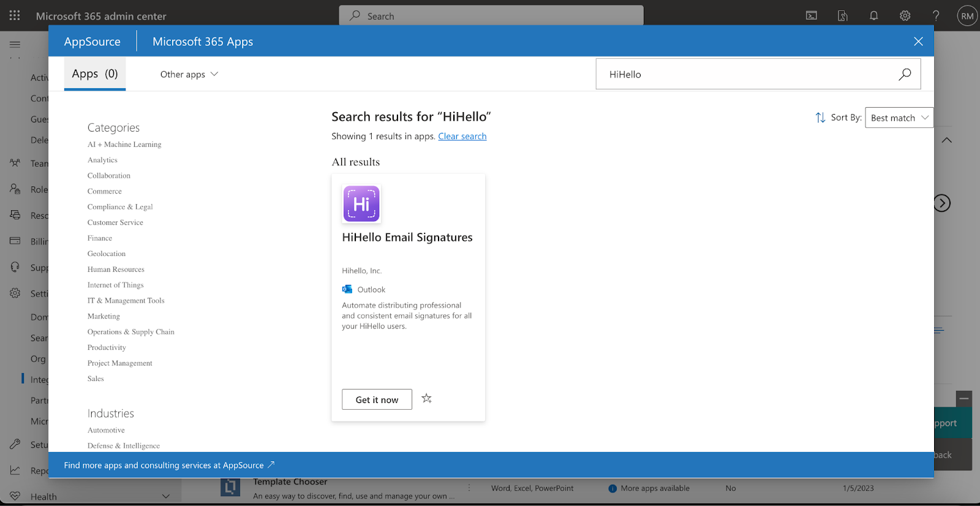Filter by Internet of Things category
This screenshot has height=506, width=980.
[116, 285]
